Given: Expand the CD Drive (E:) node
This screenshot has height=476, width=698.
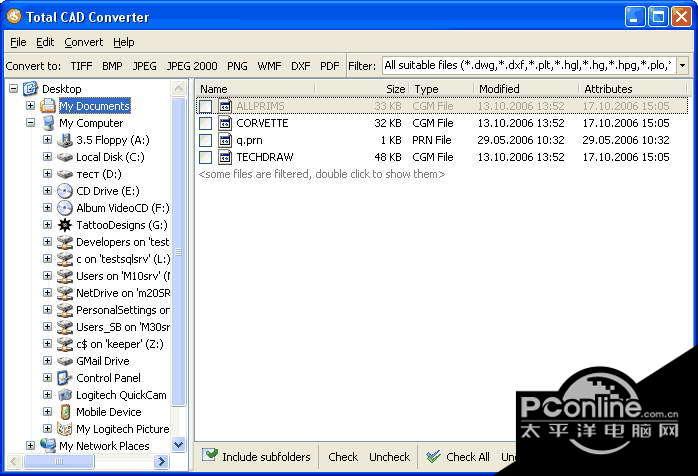Looking at the screenshot, I should (47, 191).
